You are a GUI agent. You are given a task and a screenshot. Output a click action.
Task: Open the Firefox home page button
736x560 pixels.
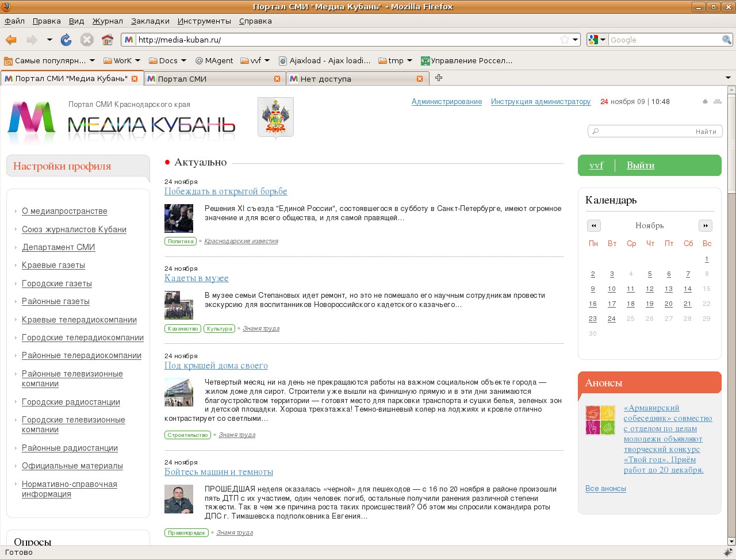108,40
